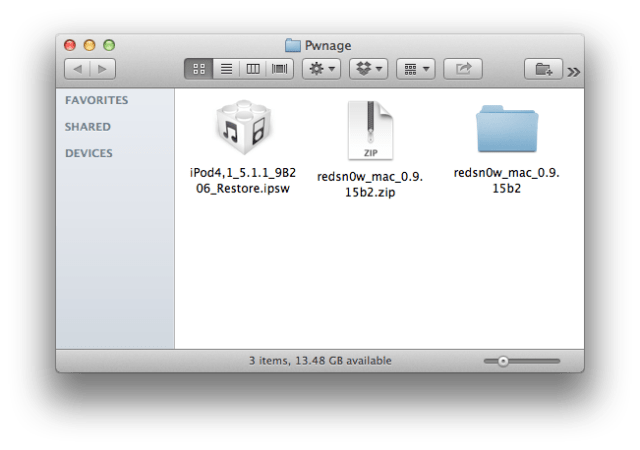Switch to list view
This screenshot has height=450, width=640.
tap(226, 69)
